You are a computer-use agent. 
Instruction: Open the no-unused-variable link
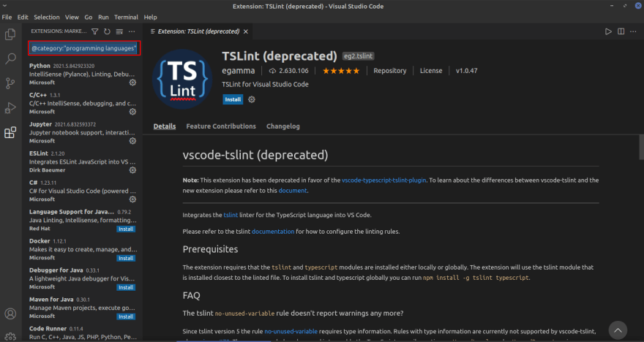click(x=291, y=331)
